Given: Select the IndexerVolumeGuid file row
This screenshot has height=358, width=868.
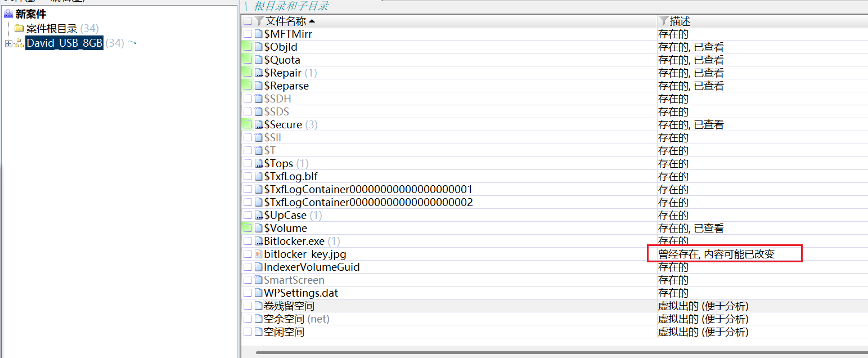Looking at the screenshot, I should tap(312, 267).
